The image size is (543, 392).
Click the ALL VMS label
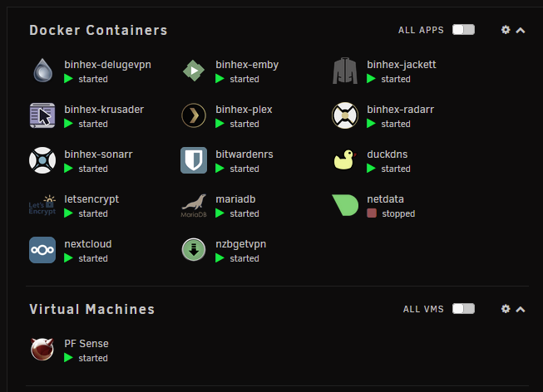coord(423,309)
